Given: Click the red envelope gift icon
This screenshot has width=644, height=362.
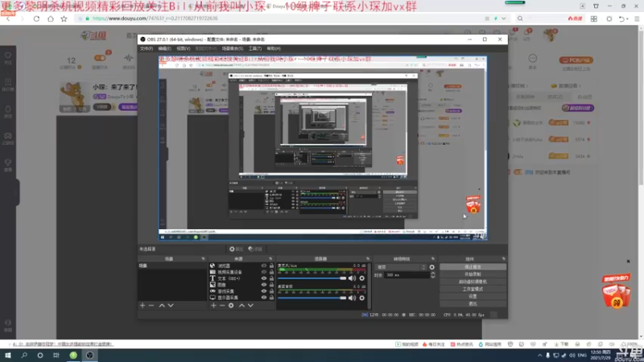Looking at the screenshot, I should 616,292.
